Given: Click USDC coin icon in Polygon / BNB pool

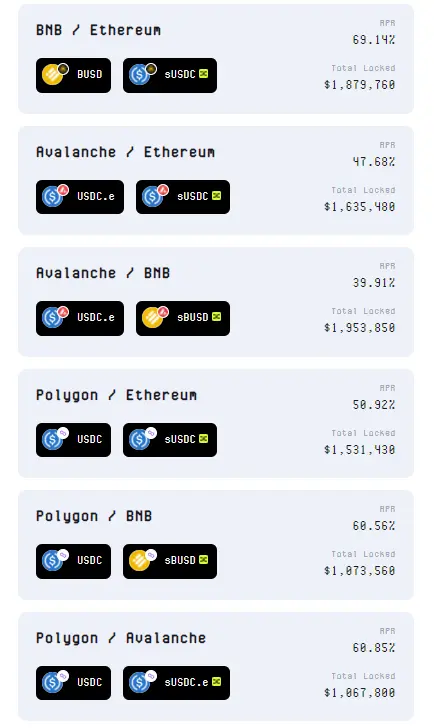Looking at the screenshot, I should (x=52, y=561).
